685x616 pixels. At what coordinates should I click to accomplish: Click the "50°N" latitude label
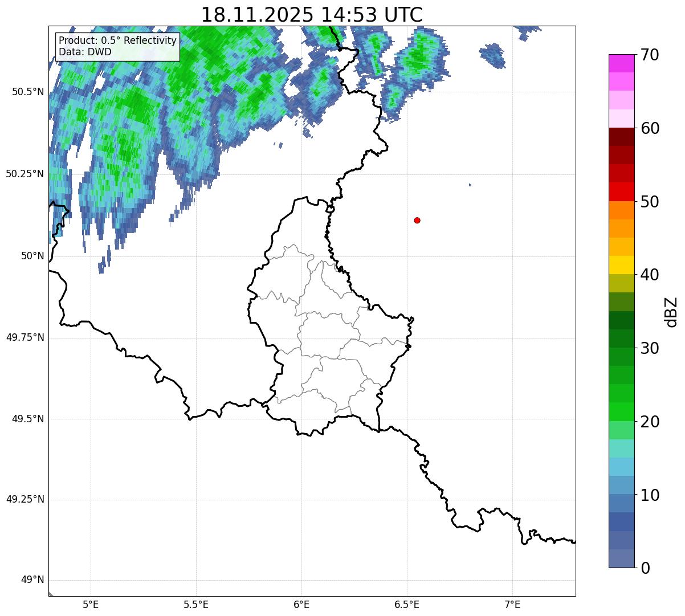coord(32,256)
